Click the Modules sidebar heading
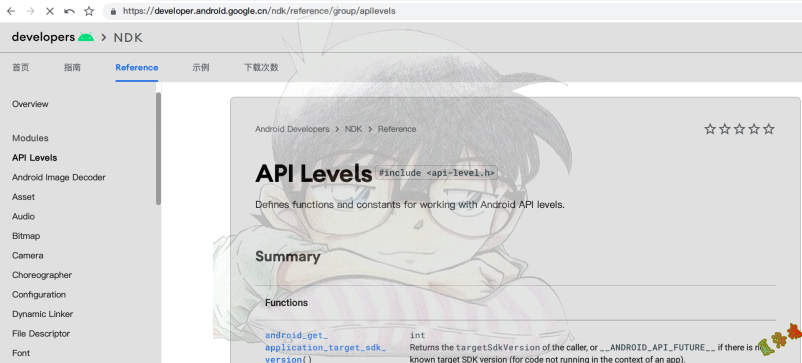 point(30,138)
